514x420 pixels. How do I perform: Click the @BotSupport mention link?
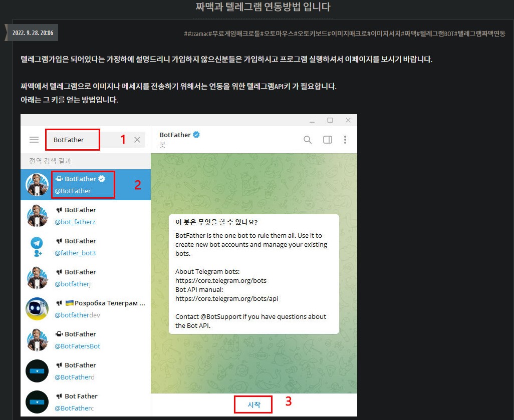tap(221, 316)
